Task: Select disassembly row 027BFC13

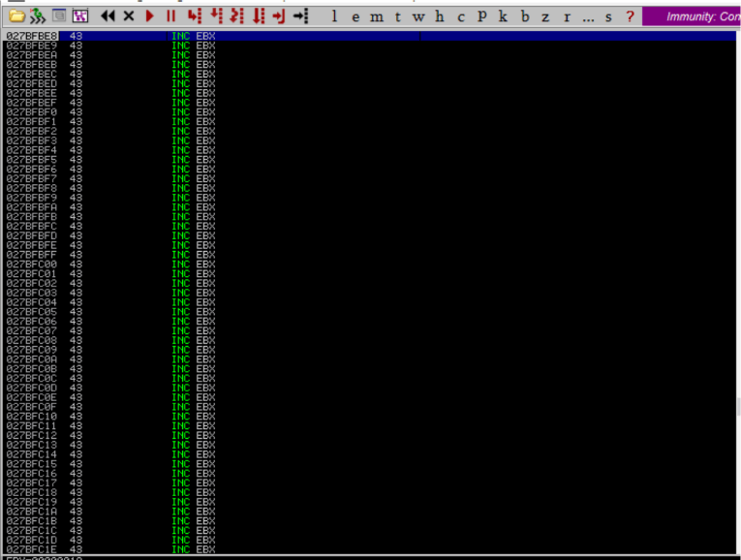Action: click(370, 445)
